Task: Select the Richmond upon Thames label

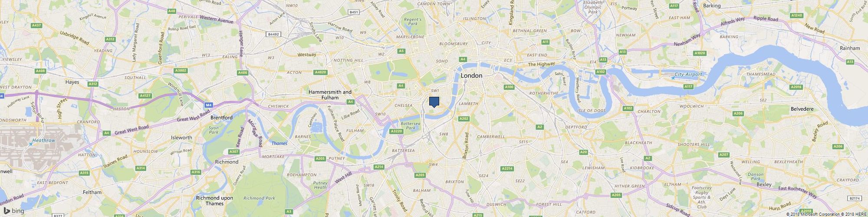Action: click(x=214, y=201)
